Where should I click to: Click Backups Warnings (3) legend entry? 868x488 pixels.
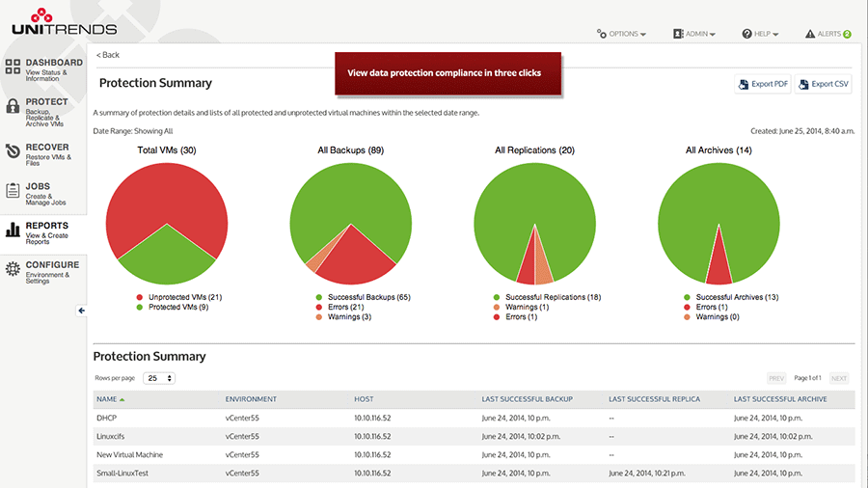[343, 317]
